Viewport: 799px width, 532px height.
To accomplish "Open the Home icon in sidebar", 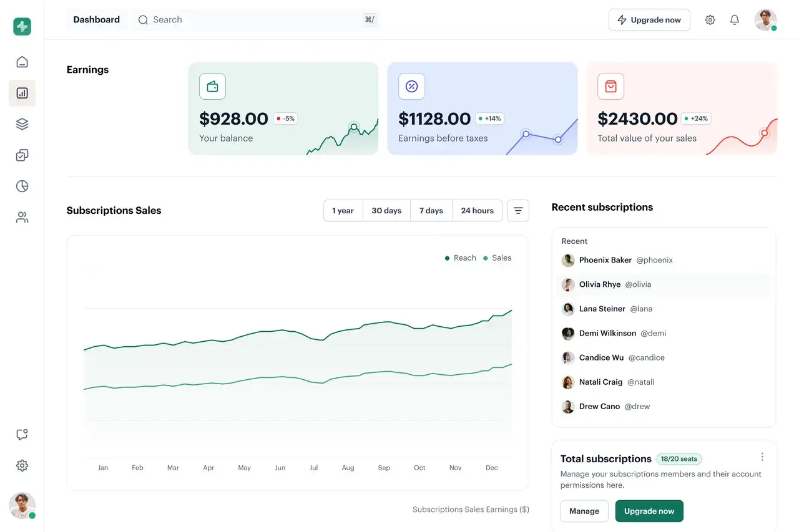I will coord(22,62).
